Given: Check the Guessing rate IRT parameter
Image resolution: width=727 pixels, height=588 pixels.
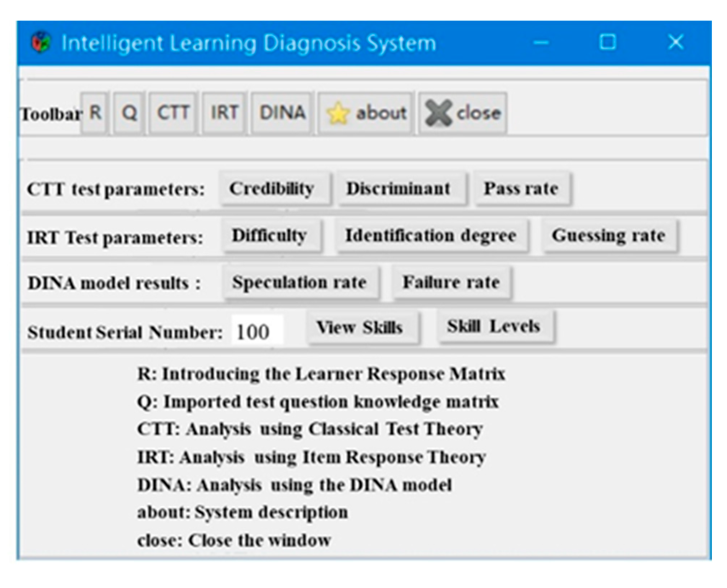Looking at the screenshot, I should pyautogui.click(x=609, y=236).
